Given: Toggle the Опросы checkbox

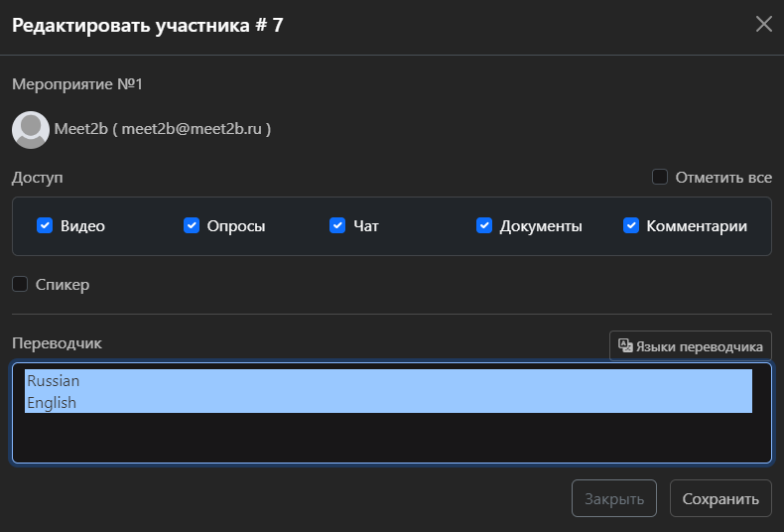Looking at the screenshot, I should (x=192, y=226).
